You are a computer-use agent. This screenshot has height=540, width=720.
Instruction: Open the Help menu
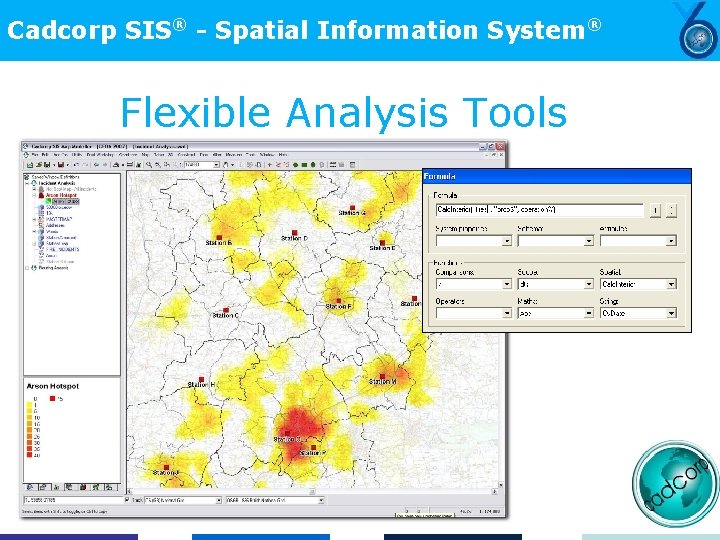pos(283,155)
